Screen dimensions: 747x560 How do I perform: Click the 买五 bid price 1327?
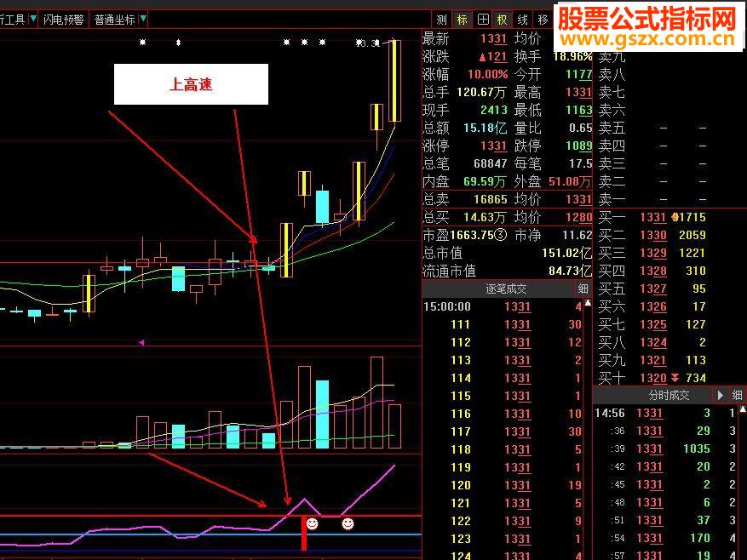pyautogui.click(x=652, y=289)
